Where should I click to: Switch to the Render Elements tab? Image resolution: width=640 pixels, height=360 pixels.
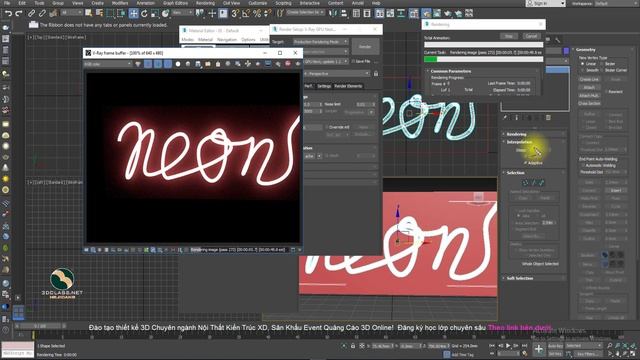coord(348,86)
